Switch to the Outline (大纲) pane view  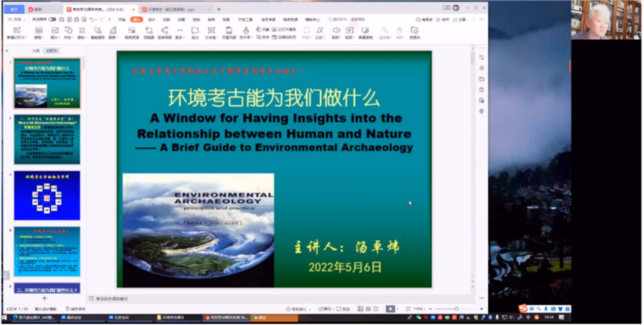click(x=36, y=51)
